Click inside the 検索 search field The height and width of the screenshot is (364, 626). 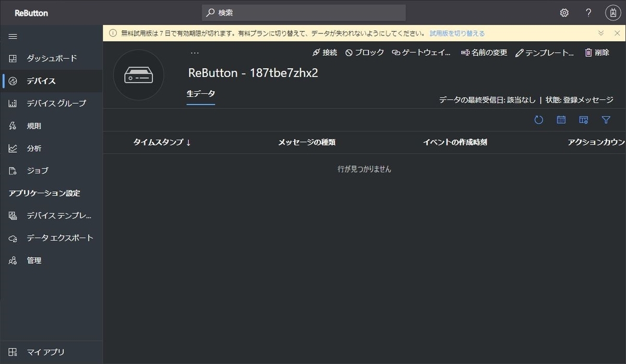(x=304, y=13)
